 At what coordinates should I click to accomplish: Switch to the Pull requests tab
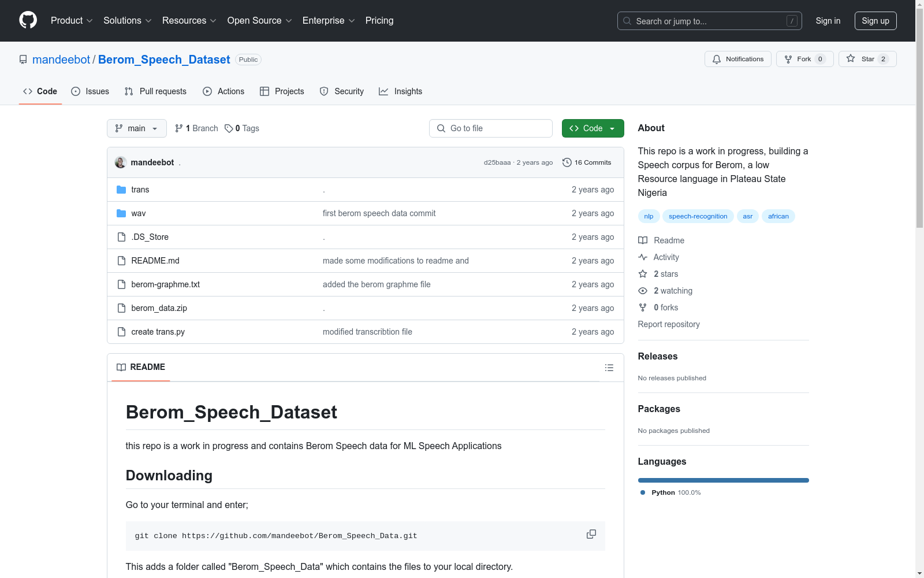pyautogui.click(x=155, y=91)
